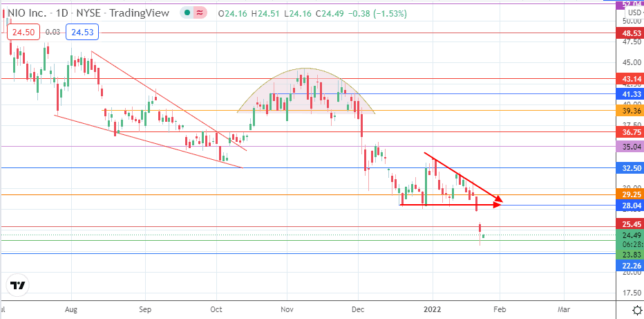Click the −0.38 (−1.53%) change value
This screenshot has height=319, width=644.
click(x=377, y=14)
